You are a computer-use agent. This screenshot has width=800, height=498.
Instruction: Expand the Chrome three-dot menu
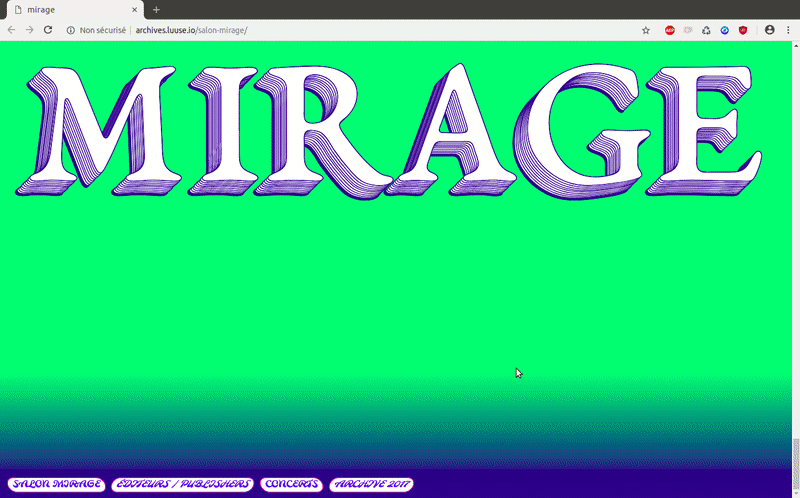click(787, 30)
